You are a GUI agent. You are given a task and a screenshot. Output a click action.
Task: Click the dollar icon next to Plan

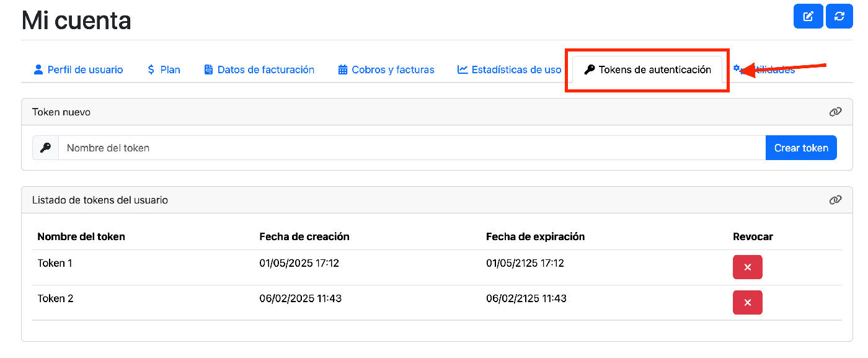149,69
